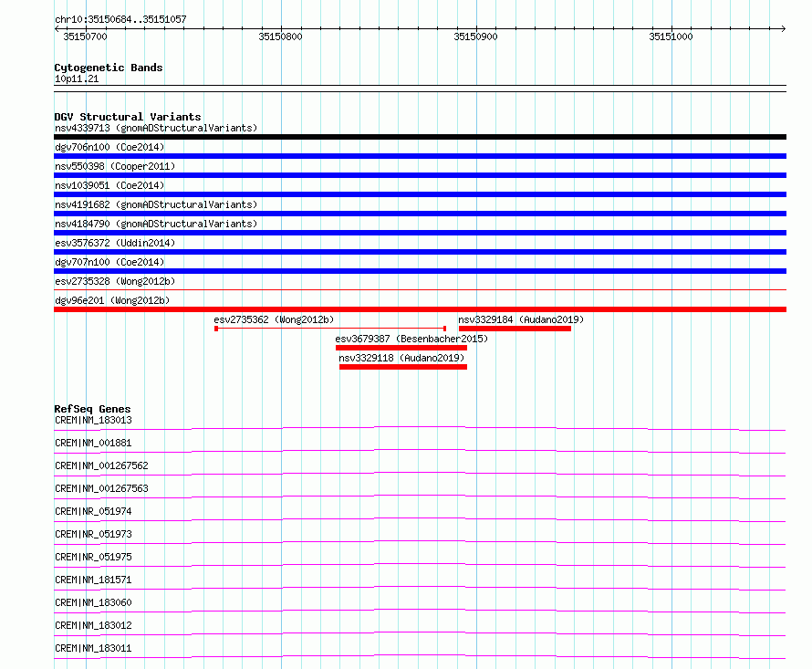The image size is (812, 669).
Task: Open the CREM|NM_181571 transcript
Action: [93, 580]
